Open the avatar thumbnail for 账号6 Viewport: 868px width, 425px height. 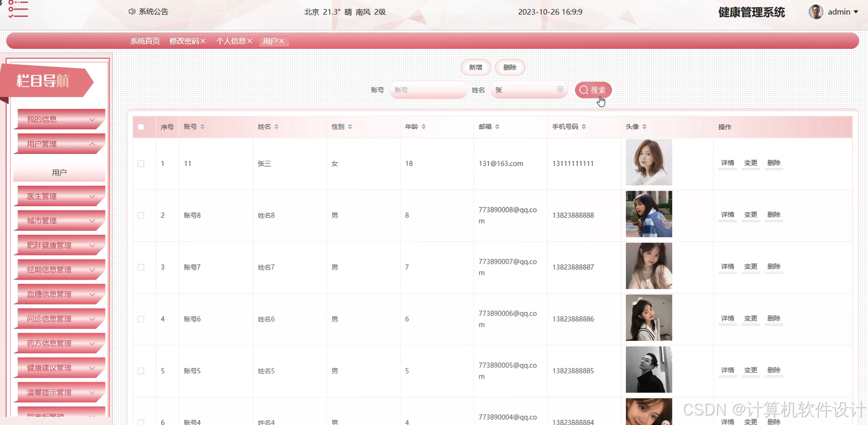pos(649,318)
